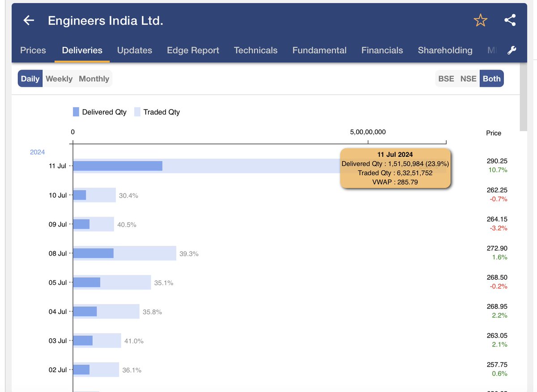This screenshot has height=392, width=537.
Task: Click the 41.0% delivery percentage label
Action: 134,341
